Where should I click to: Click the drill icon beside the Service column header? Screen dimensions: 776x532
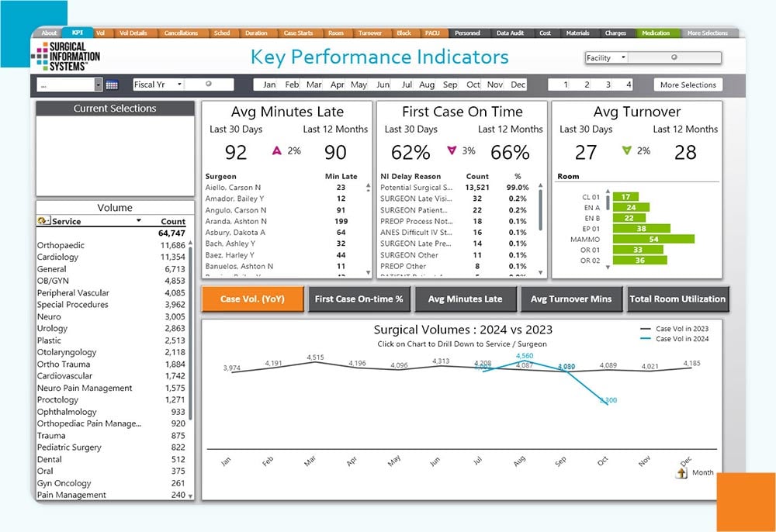pos(41,221)
